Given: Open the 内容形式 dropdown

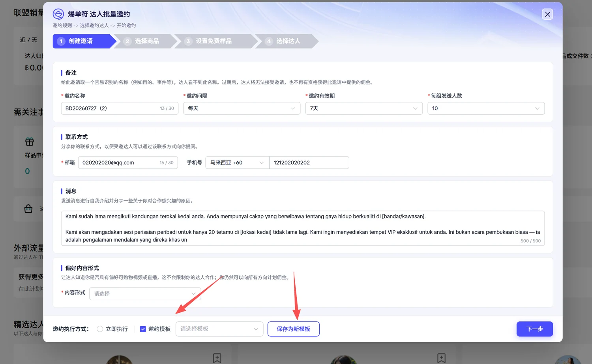Looking at the screenshot, I should pos(145,294).
